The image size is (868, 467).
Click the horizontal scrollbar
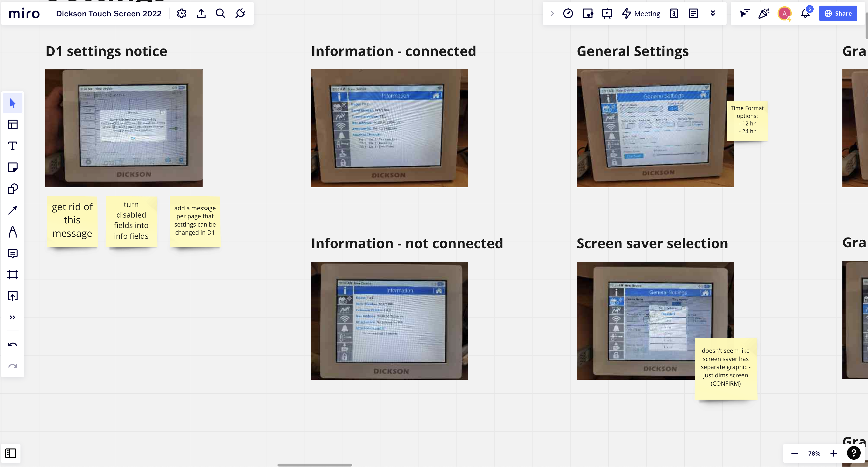(x=315, y=465)
